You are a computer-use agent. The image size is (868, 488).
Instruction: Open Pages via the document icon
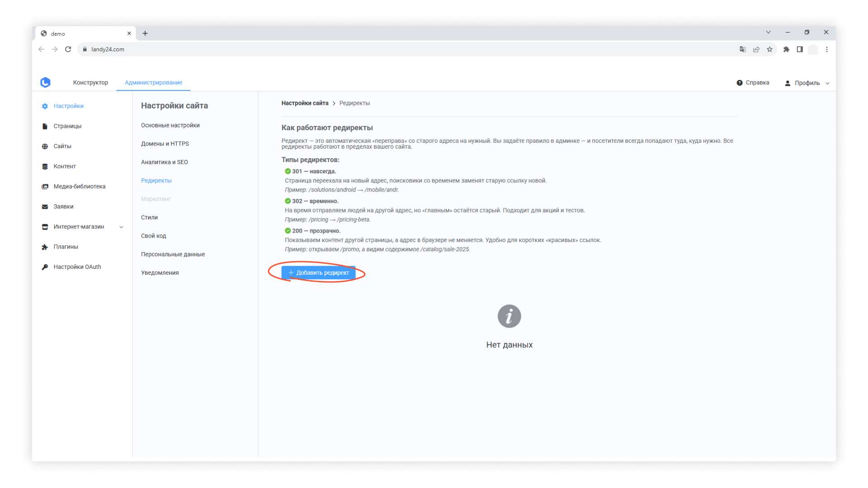pyautogui.click(x=45, y=126)
